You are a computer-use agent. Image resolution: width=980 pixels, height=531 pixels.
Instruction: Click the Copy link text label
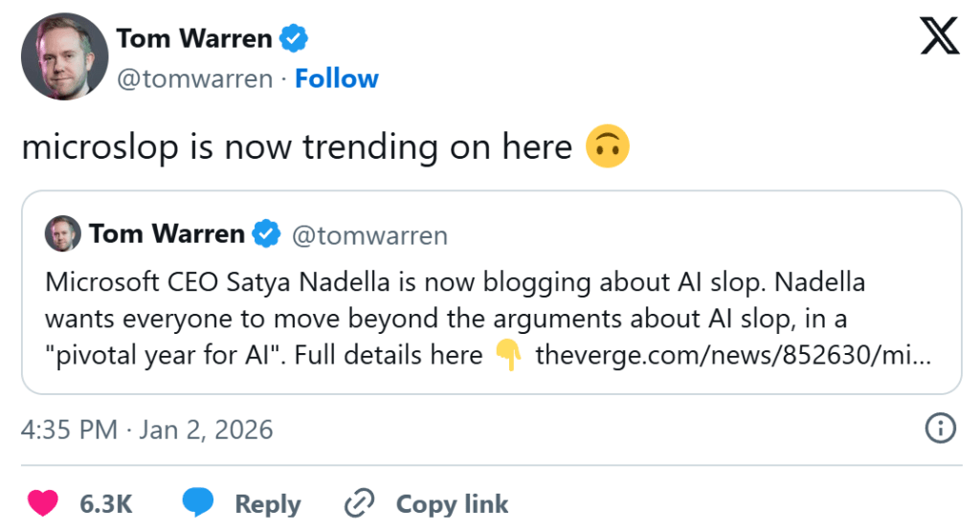[x=452, y=503]
